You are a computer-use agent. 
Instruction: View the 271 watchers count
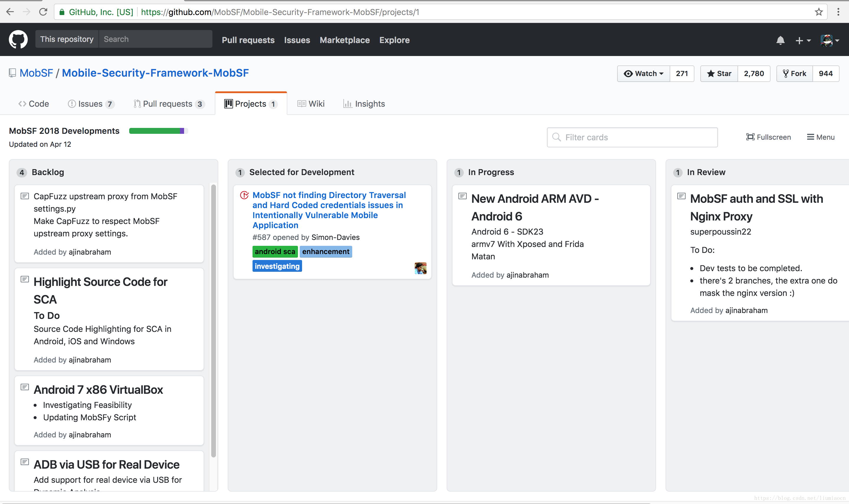click(682, 73)
